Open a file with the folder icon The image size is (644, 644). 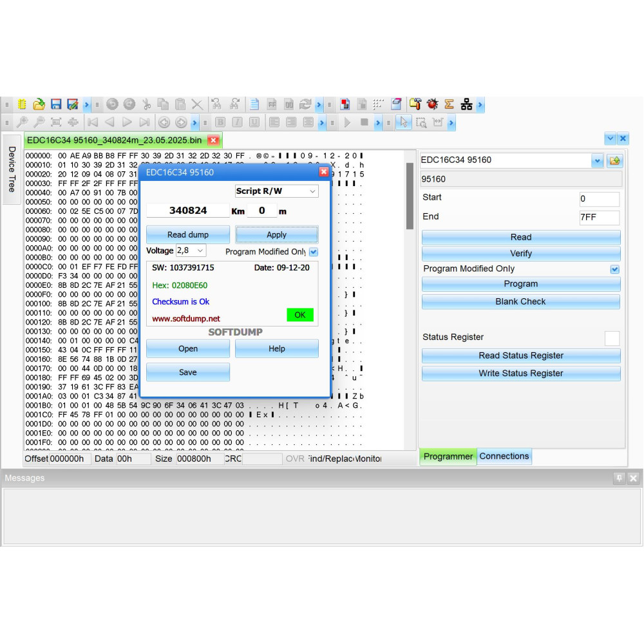39,104
